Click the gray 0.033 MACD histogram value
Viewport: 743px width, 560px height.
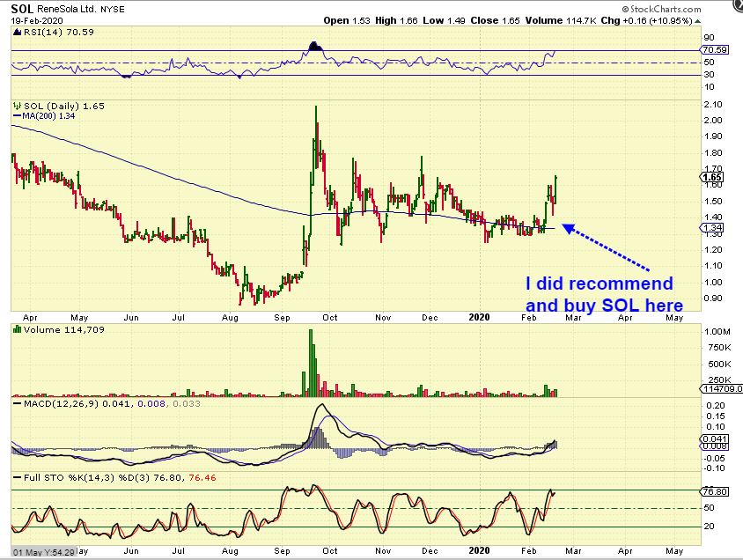coord(187,403)
